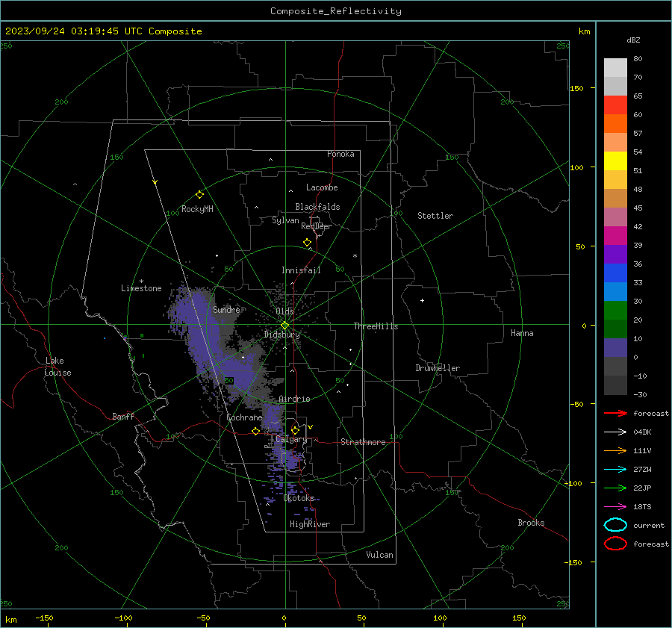Click the Lacombe town label
The height and width of the screenshot is (628, 672).
[x=322, y=187]
